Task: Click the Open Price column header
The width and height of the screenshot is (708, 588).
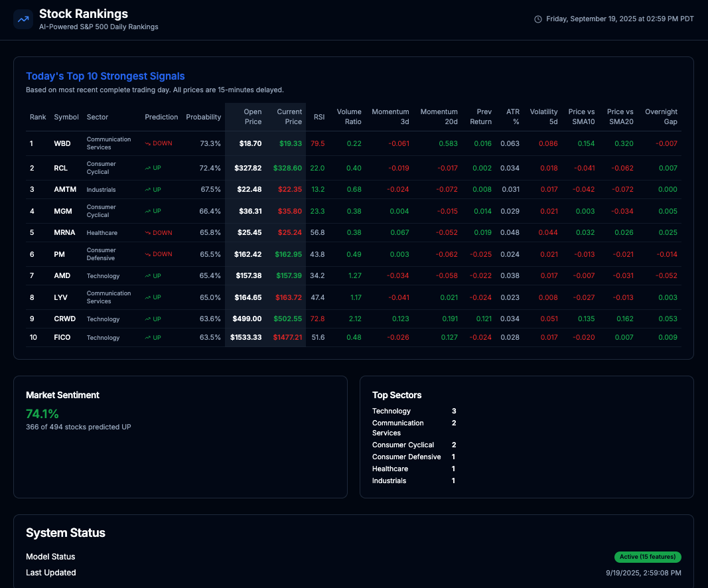Action: click(x=252, y=117)
